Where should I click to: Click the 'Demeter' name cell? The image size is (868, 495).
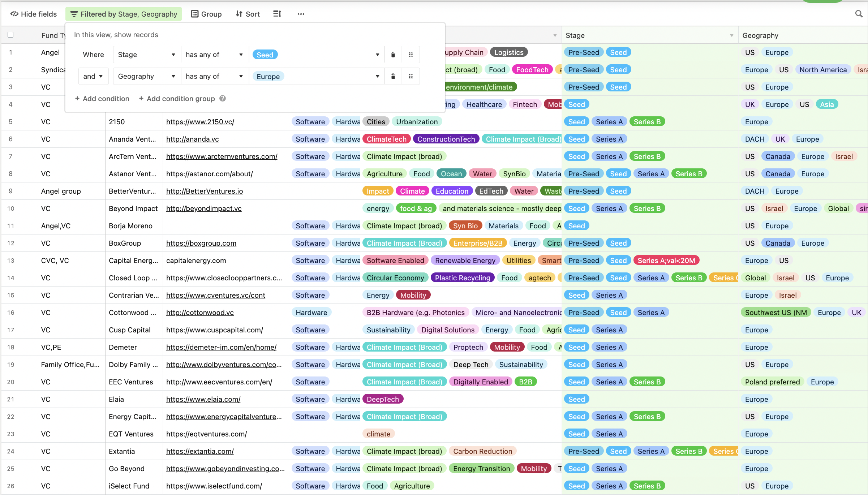134,347
